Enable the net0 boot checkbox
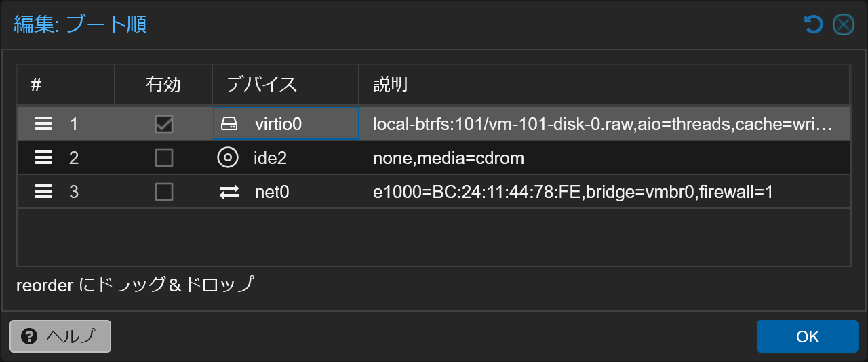Screen dimensions: 868x362 tap(163, 192)
